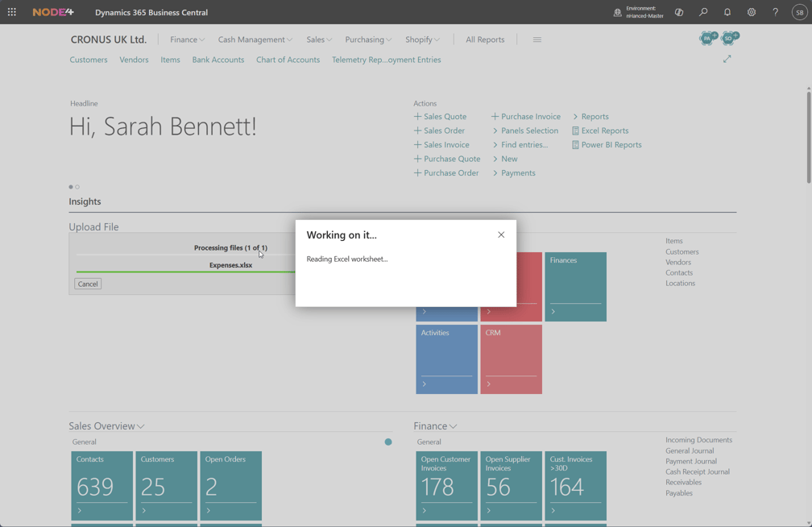
Task: Click the NODE4 logo
Action: [x=53, y=12]
